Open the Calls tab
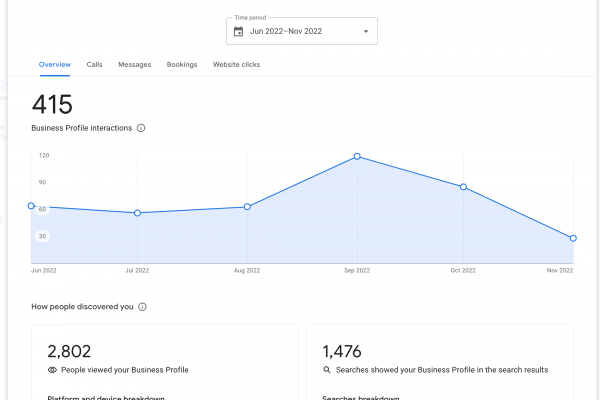 (x=94, y=65)
